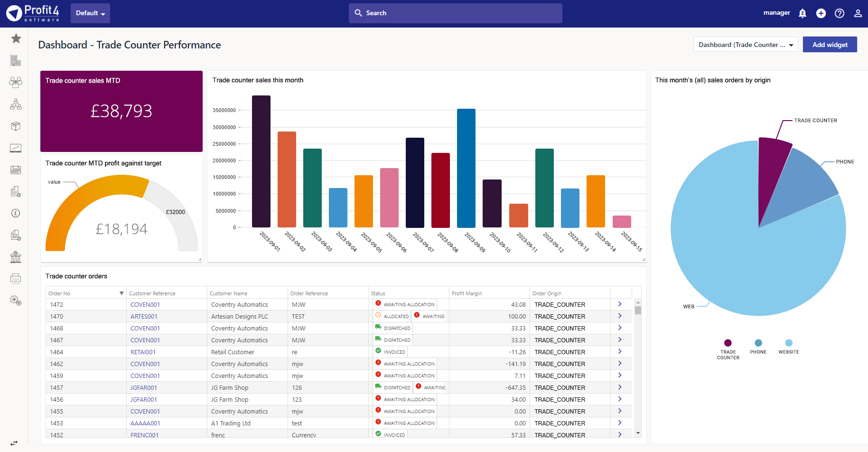Click the plus circle quick-add icon
Image resolution: width=868 pixels, height=452 pixels.
point(821,13)
